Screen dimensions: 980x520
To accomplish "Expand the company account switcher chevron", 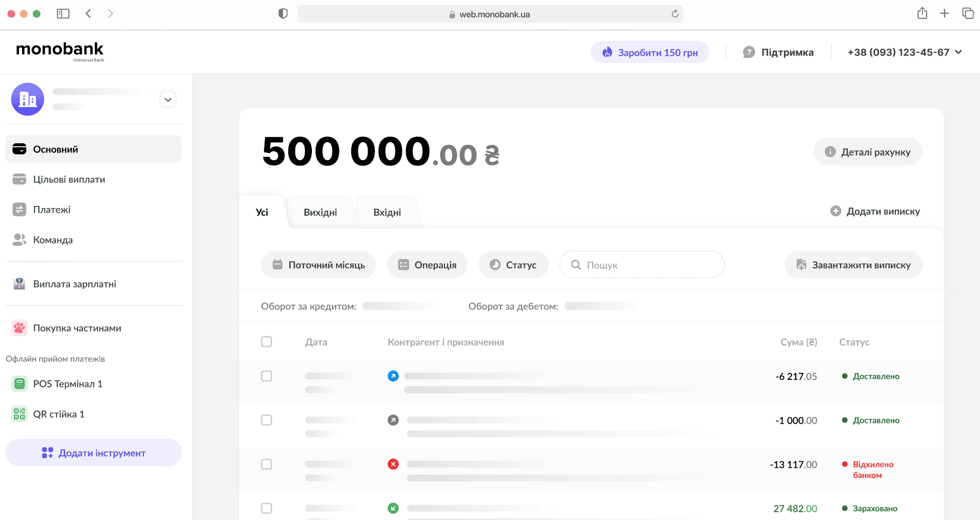I will coord(168,100).
